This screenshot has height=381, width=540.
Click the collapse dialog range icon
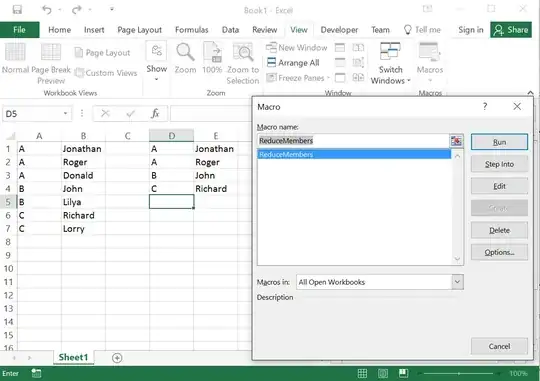tap(456, 141)
